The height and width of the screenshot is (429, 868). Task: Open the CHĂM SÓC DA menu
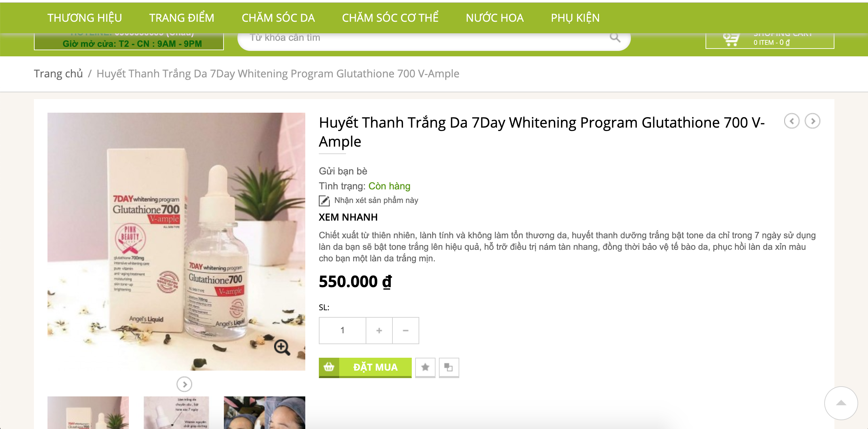[278, 18]
